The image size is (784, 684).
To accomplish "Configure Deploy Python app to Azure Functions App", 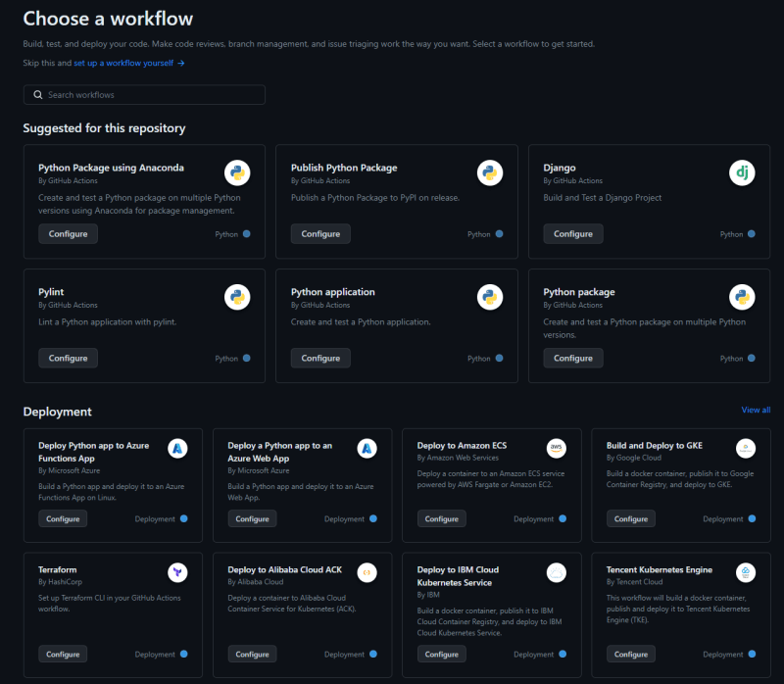I will 63,519.
